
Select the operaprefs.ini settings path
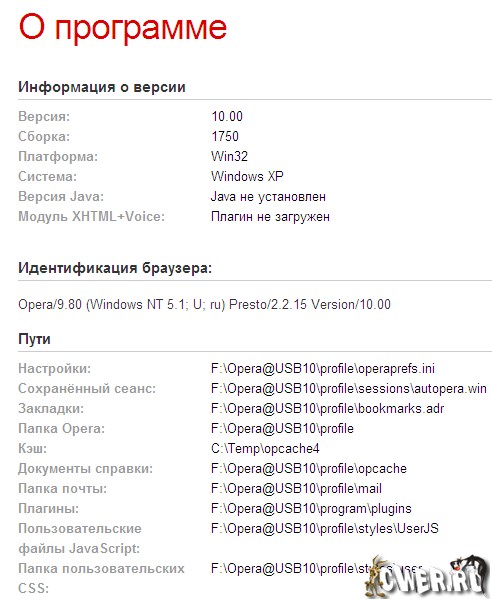[323, 369]
